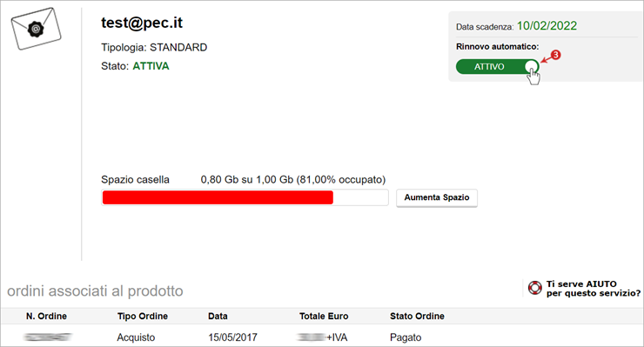Click the Tipo Ordine column header
This screenshot has height=347, width=644.
click(x=143, y=317)
